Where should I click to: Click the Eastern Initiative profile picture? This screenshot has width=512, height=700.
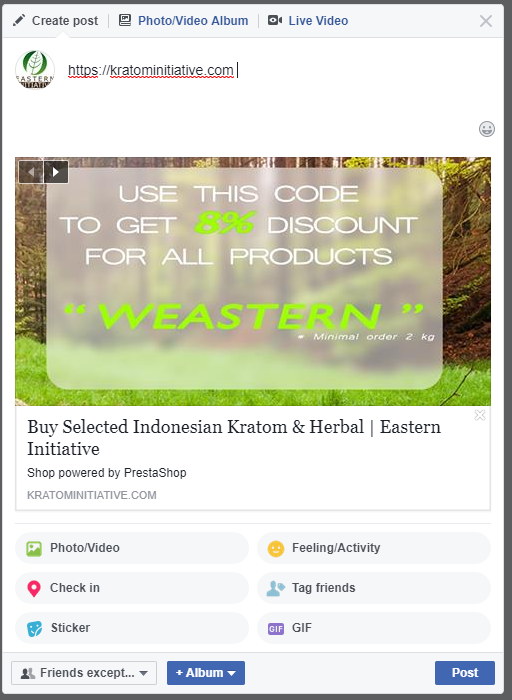pos(35,70)
